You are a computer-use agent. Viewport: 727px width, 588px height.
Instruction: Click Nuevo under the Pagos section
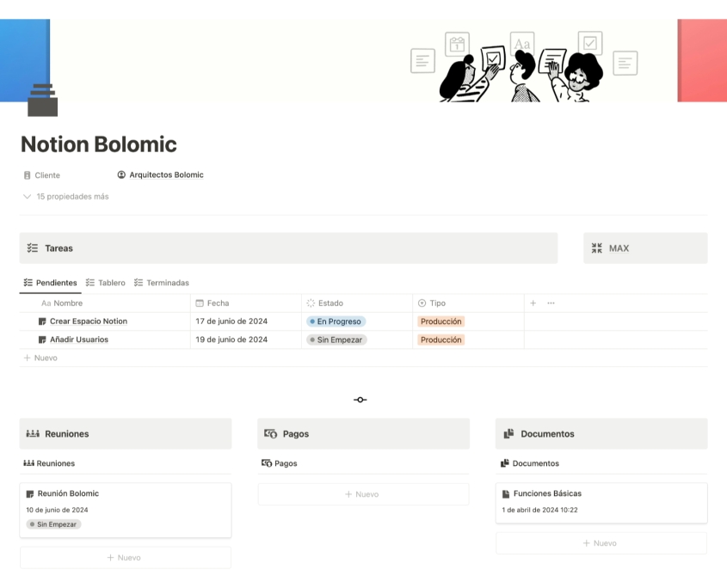(x=362, y=493)
